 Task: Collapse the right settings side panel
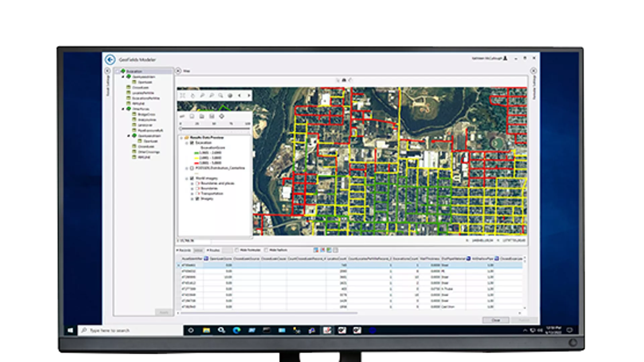pyautogui.click(x=533, y=71)
